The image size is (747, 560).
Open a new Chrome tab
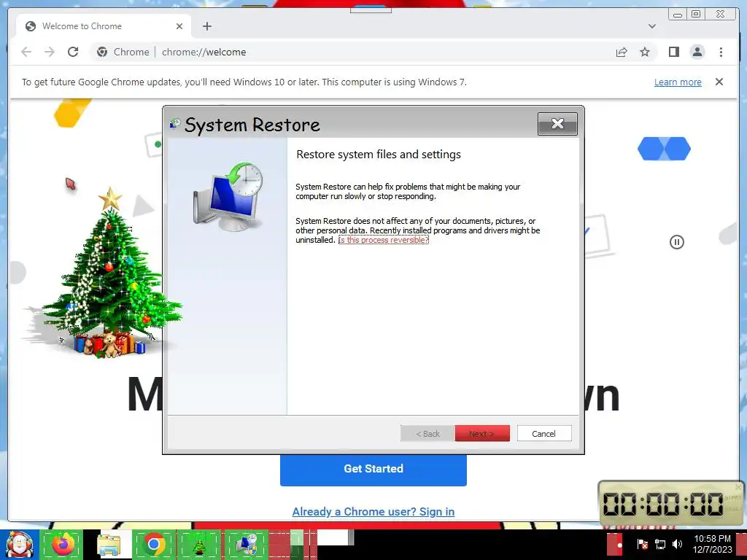point(206,26)
